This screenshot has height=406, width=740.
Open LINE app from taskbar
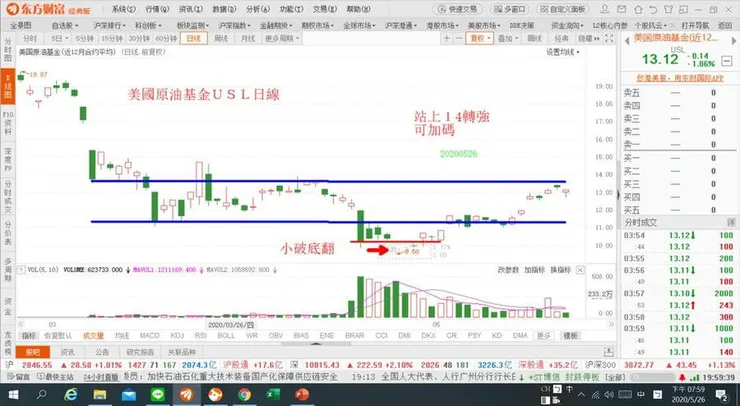point(158,394)
